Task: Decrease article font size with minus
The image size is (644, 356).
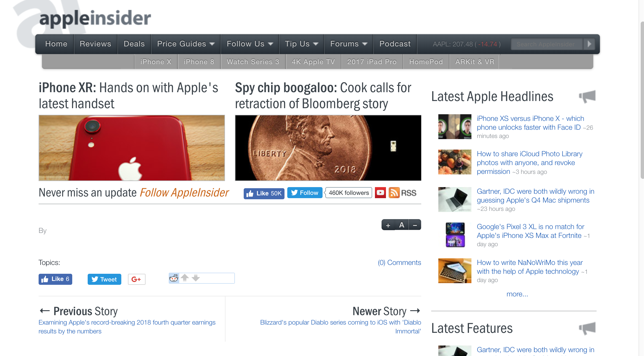Action: click(415, 225)
